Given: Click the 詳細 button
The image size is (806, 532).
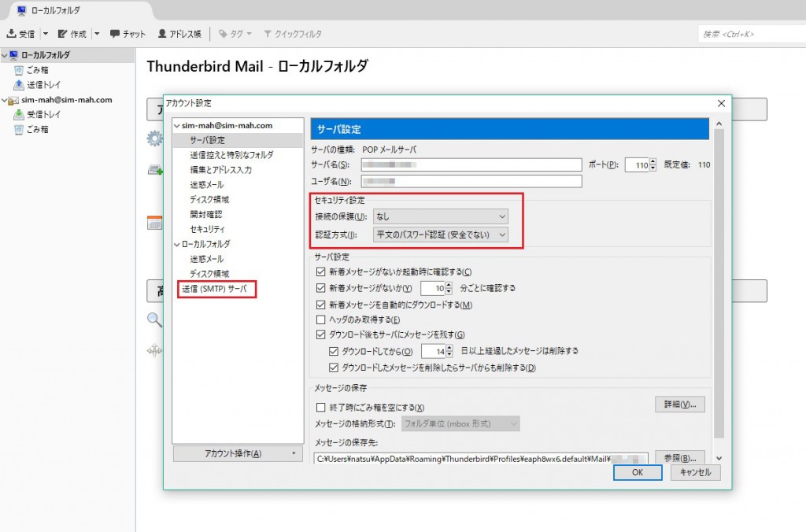Looking at the screenshot, I should 679,405.
